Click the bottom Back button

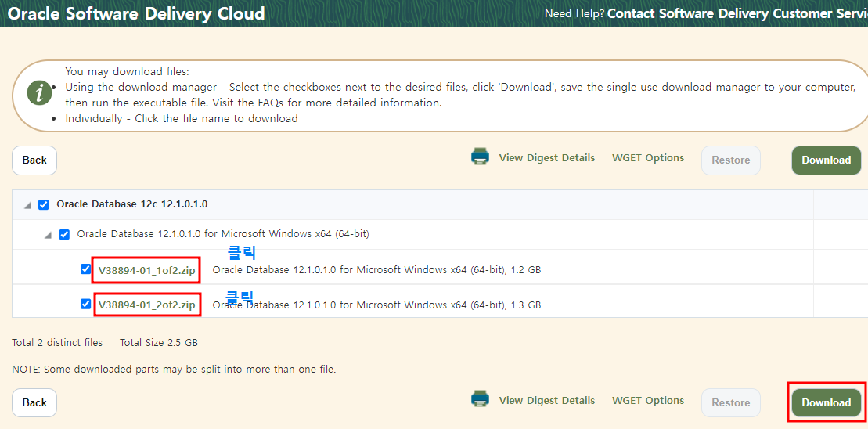click(34, 402)
